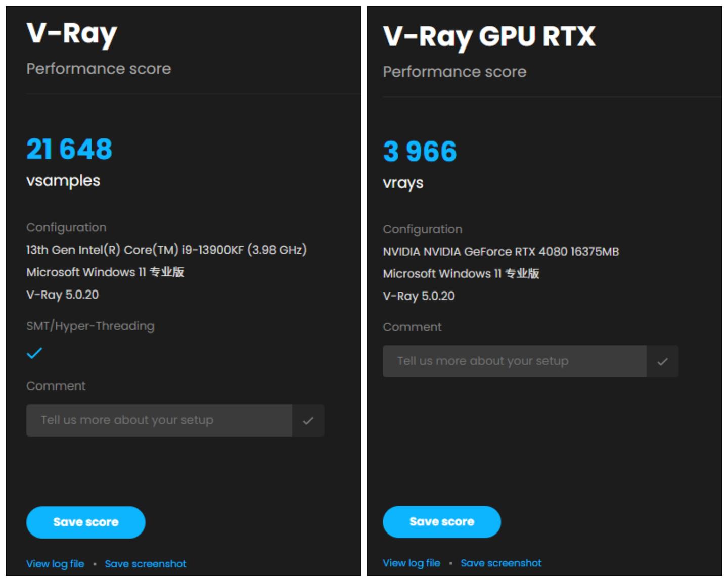Click the 3 966 vrays score
728x582 pixels.
pyautogui.click(x=420, y=151)
